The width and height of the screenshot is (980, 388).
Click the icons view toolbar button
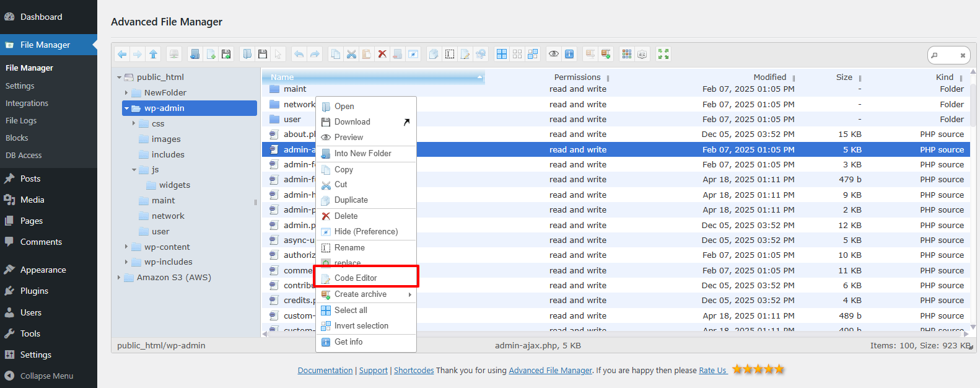[x=627, y=55]
